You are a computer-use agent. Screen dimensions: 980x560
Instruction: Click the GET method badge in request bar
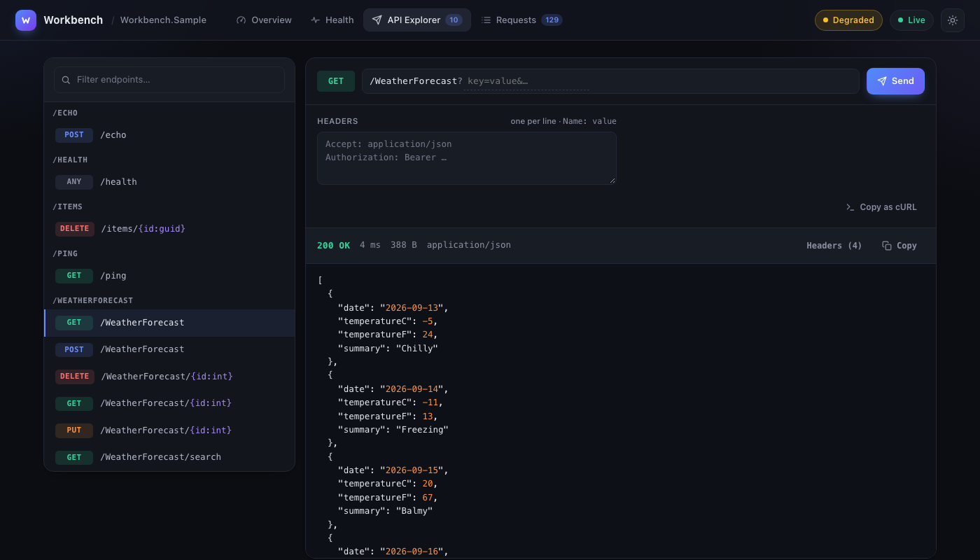pyautogui.click(x=336, y=81)
